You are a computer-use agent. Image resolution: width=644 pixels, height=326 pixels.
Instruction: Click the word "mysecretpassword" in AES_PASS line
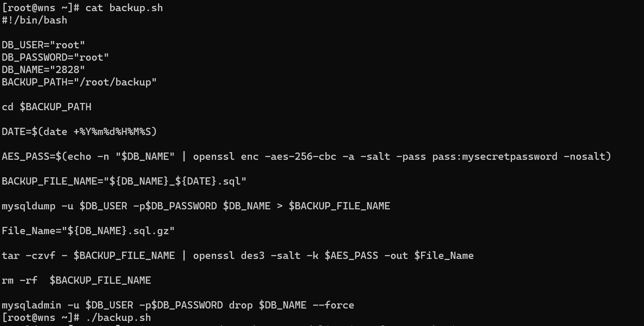510,156
